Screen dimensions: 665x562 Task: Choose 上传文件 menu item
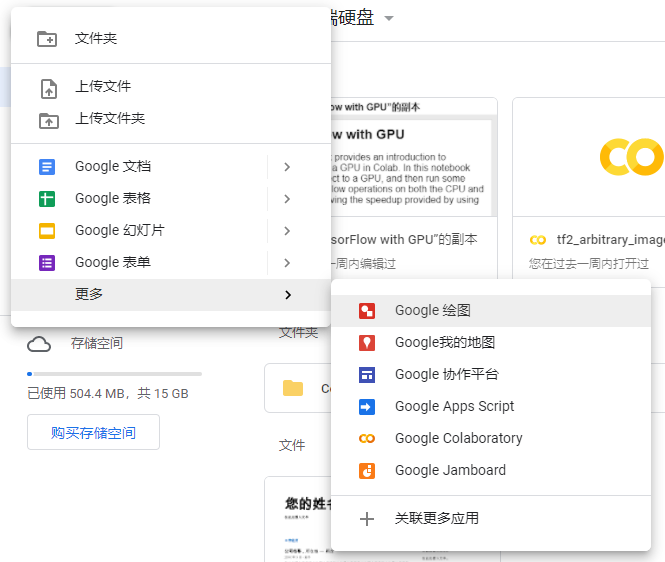coord(171,87)
